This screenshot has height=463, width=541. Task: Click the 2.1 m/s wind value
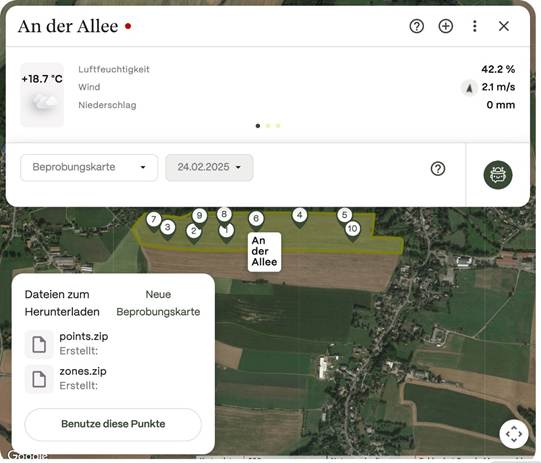[498, 87]
